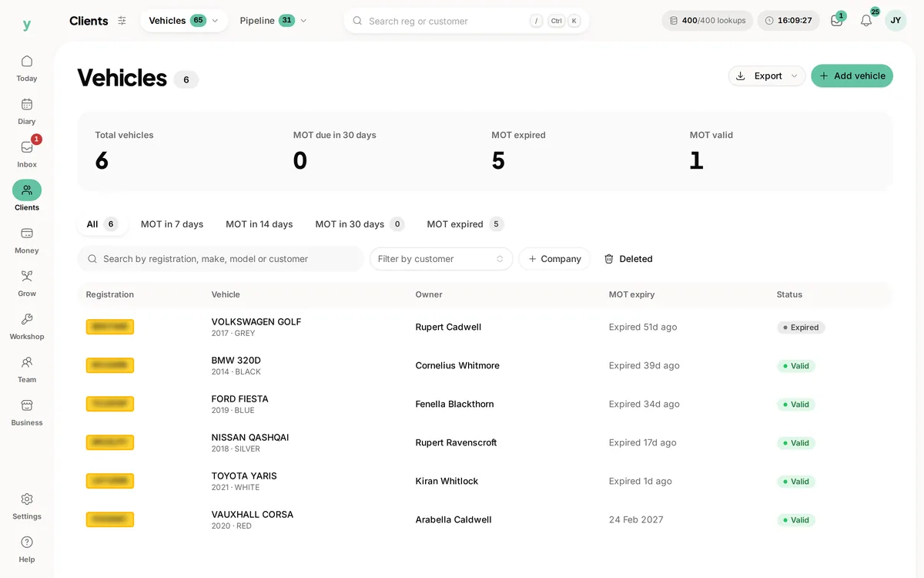Click the Add vehicle button
Image resolution: width=924 pixels, height=578 pixels.
852,76
